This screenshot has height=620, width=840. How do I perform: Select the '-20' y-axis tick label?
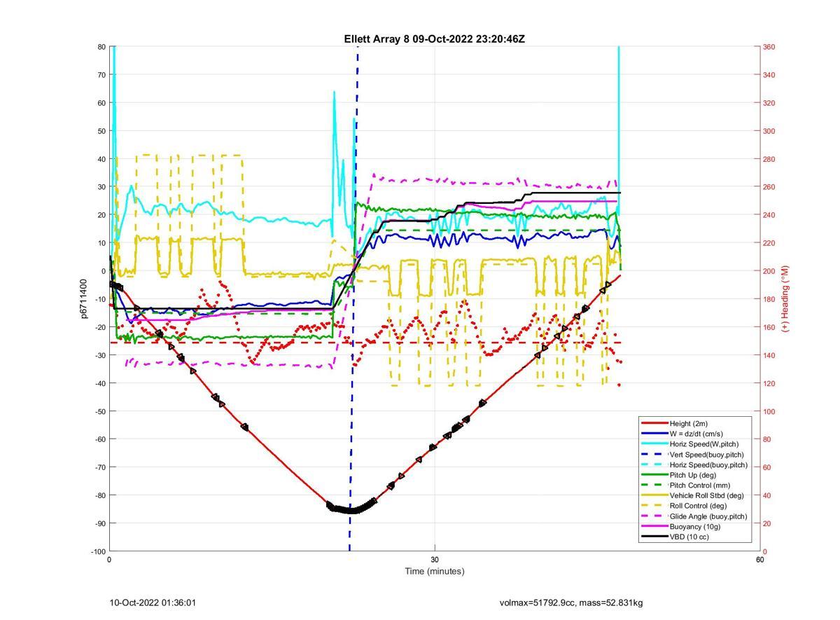(99, 327)
